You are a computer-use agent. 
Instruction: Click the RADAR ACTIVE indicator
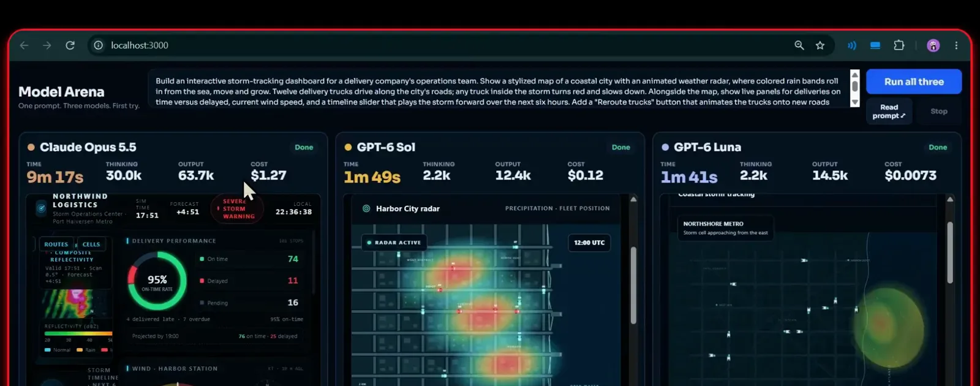[x=394, y=243]
